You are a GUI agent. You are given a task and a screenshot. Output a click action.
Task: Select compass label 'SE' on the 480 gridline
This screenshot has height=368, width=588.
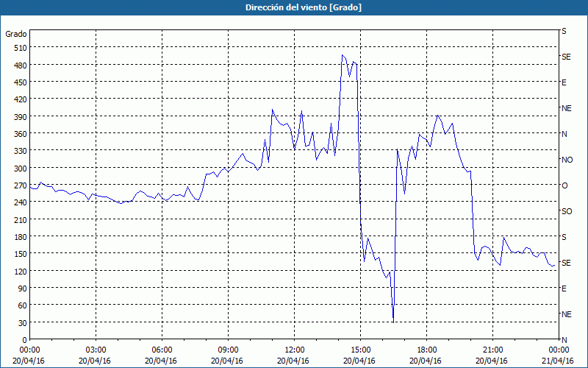pyautogui.click(x=566, y=57)
